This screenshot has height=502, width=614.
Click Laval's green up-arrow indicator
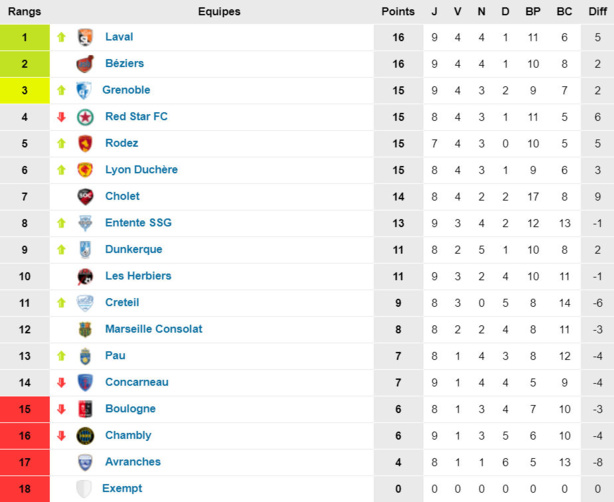[61, 37]
